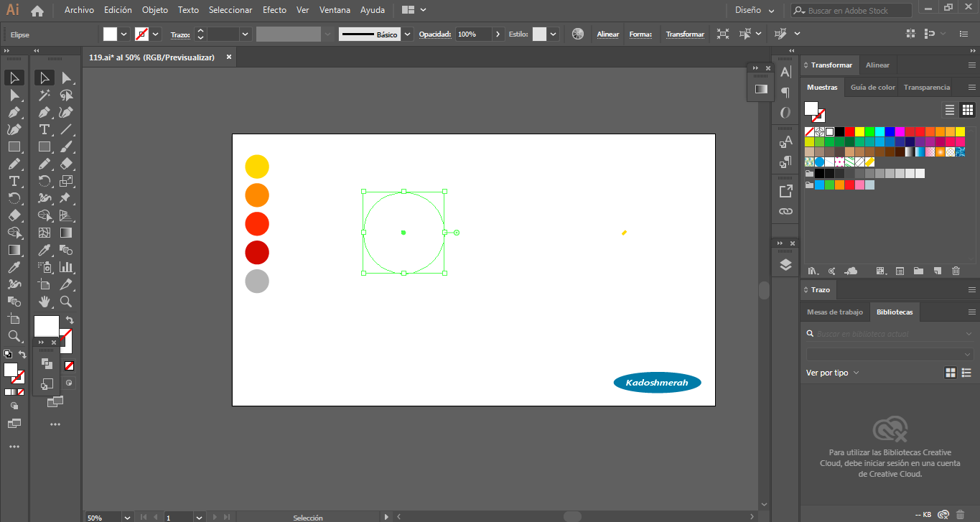This screenshot has height=522, width=980.
Task: Open the zoom level 50% dropdown
Action: coord(127,517)
